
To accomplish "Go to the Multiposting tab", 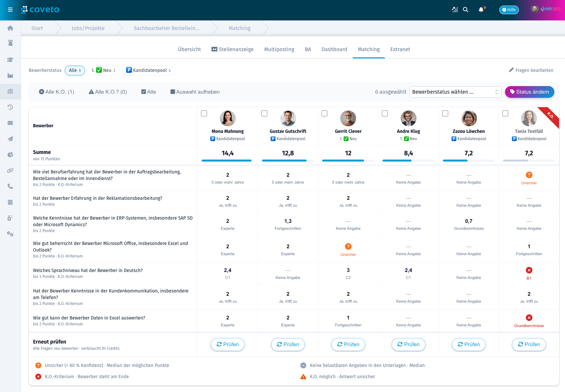I will pos(279,49).
